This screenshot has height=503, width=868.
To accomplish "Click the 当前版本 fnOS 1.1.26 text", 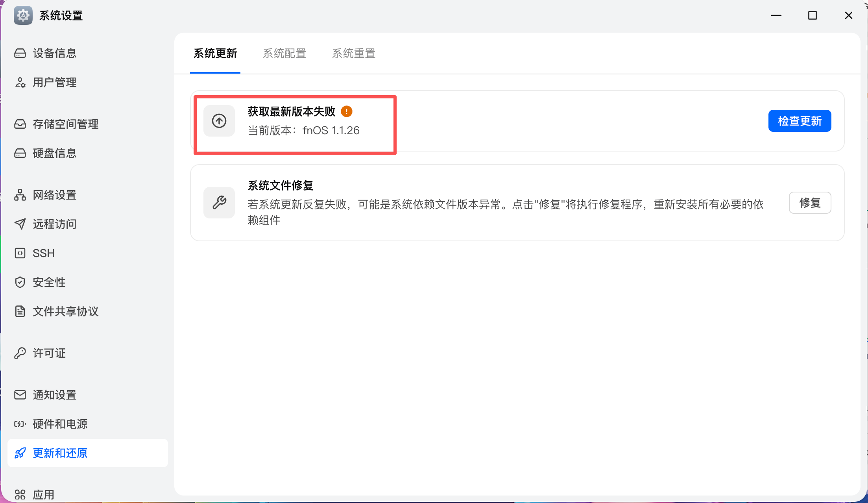I will pyautogui.click(x=304, y=130).
